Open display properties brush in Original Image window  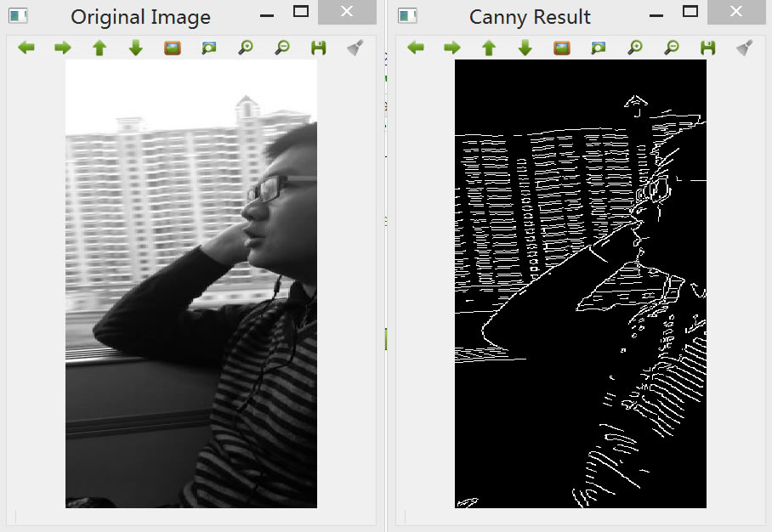click(x=355, y=48)
